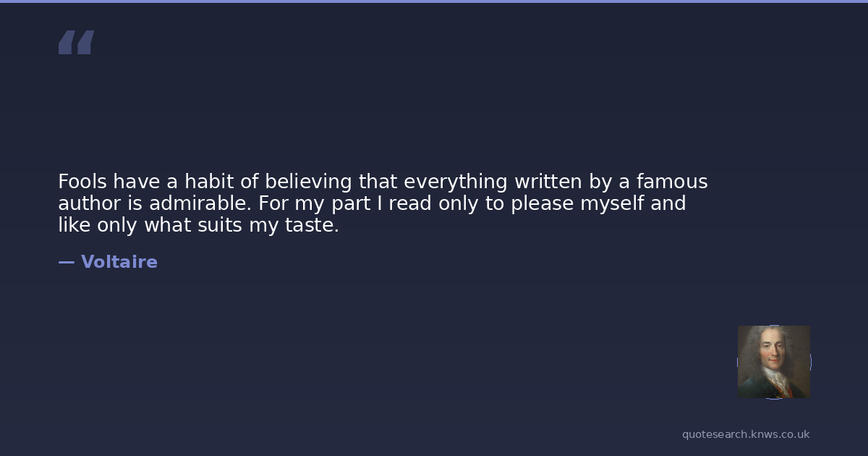Open the quotesearch.knws.co.uk link
The height and width of the screenshot is (456, 868).
tap(745, 434)
